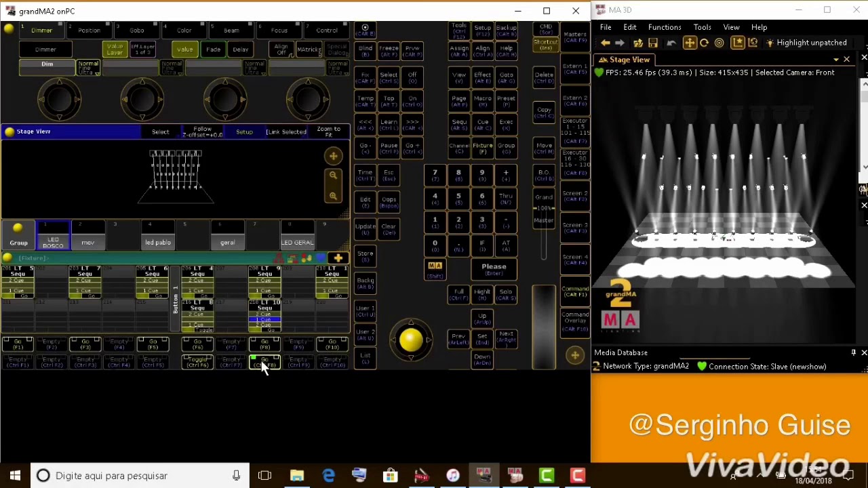Go forward with MA 3D right arrow

pos(620,43)
